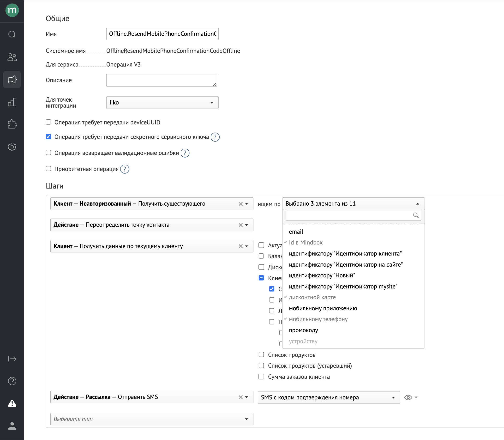Show help for priority operation option
Image resolution: width=504 pixels, height=440 pixels.
point(125,169)
